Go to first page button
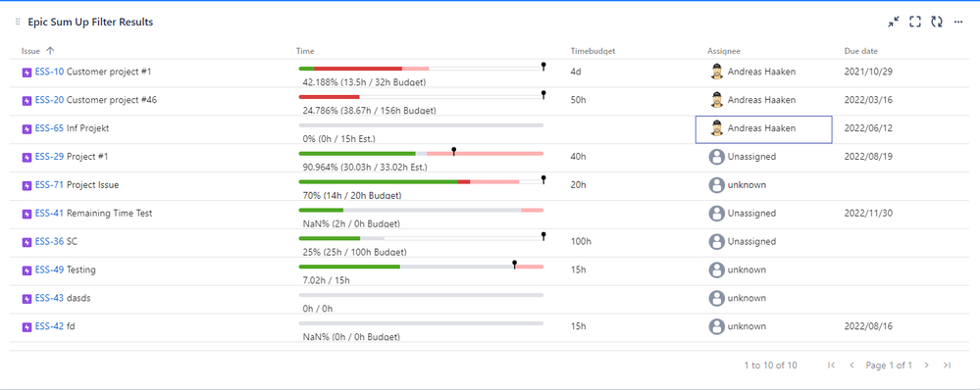The width and height of the screenshot is (980, 390). point(831,366)
